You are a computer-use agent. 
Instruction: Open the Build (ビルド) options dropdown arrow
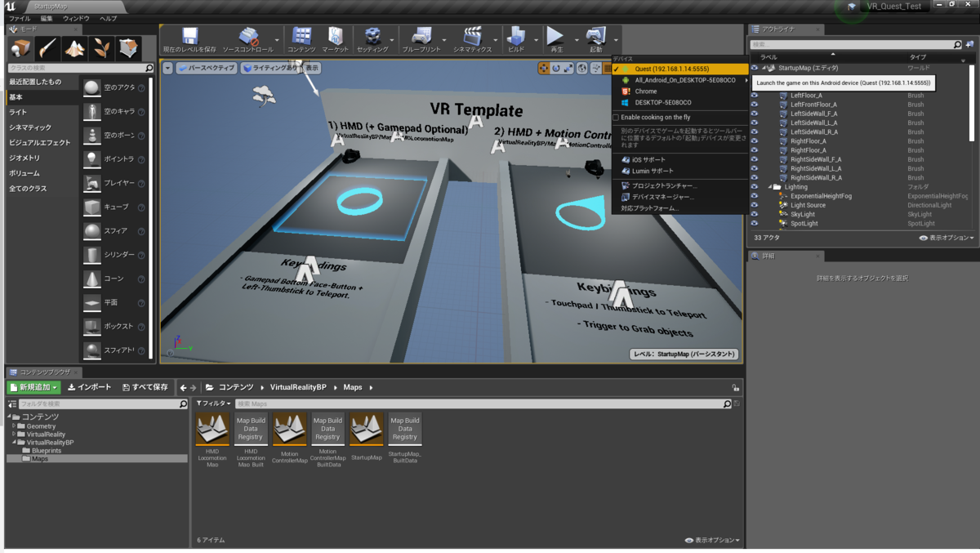coord(537,39)
